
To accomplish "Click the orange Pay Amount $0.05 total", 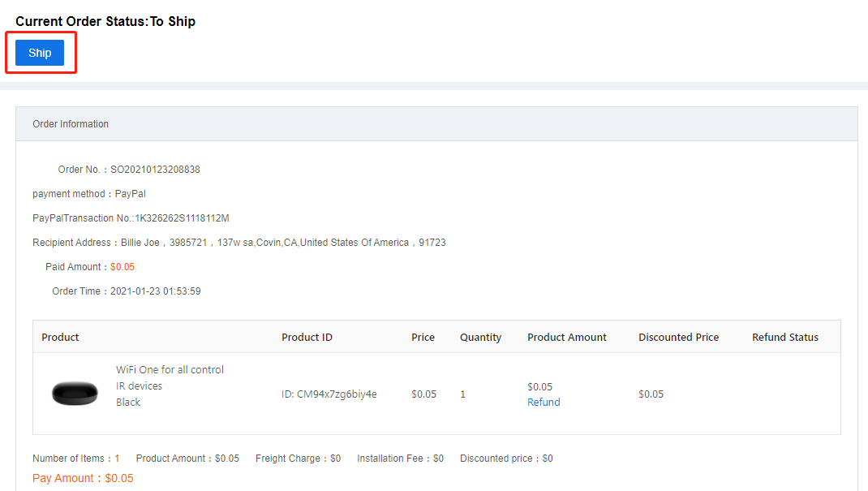I will (83, 478).
